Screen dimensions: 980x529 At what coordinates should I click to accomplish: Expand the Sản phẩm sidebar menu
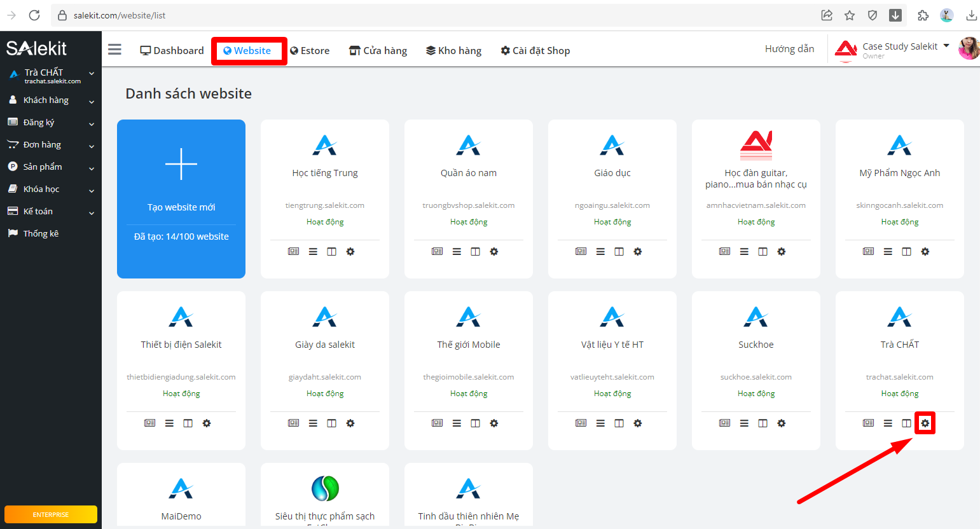51,167
